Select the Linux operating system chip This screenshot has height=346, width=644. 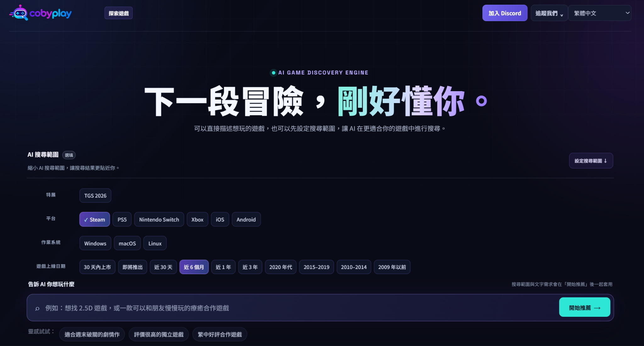point(155,243)
